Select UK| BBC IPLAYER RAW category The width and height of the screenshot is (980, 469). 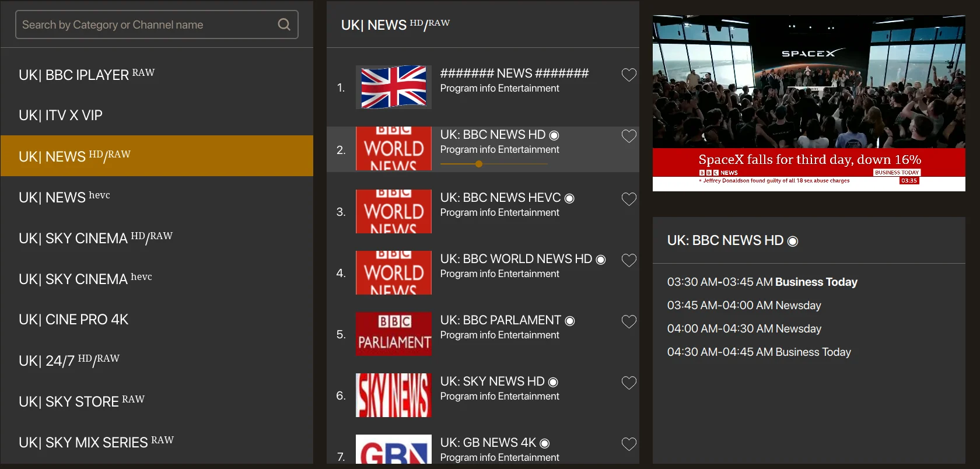pos(157,75)
